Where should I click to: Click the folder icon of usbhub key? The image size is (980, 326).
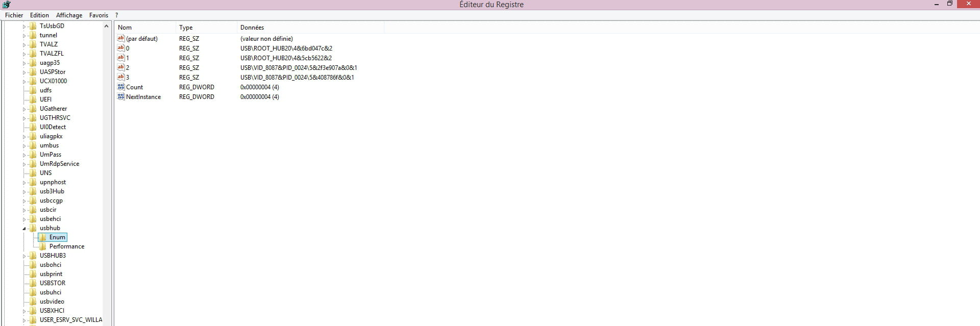pyautogui.click(x=33, y=228)
